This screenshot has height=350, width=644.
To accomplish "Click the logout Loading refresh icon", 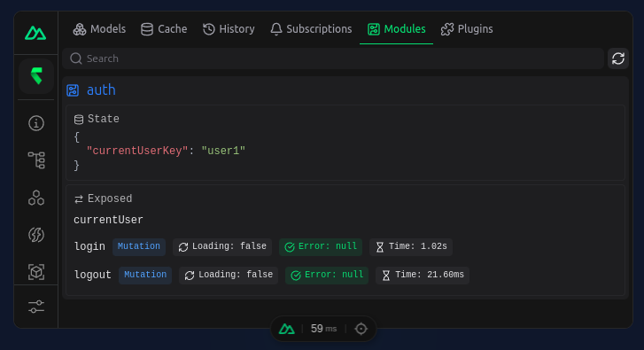I will [190, 276].
